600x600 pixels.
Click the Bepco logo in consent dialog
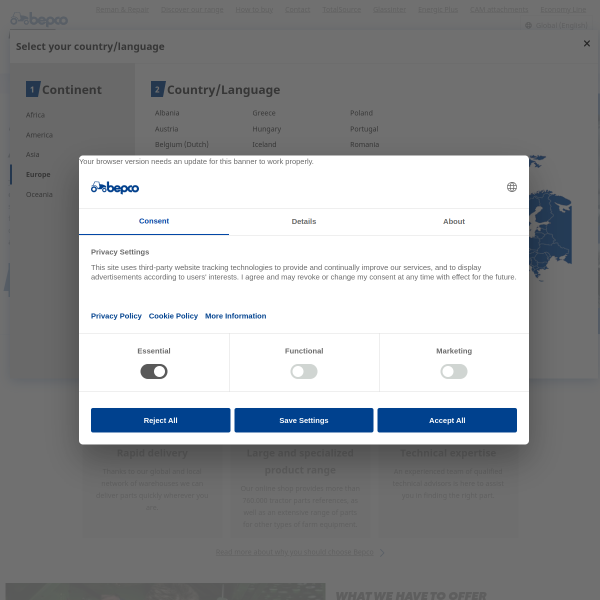coord(115,188)
